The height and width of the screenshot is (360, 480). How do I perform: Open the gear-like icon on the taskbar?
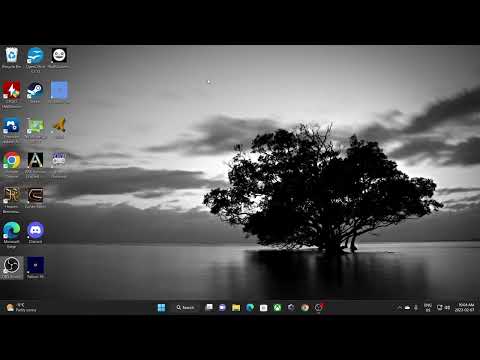291,308
